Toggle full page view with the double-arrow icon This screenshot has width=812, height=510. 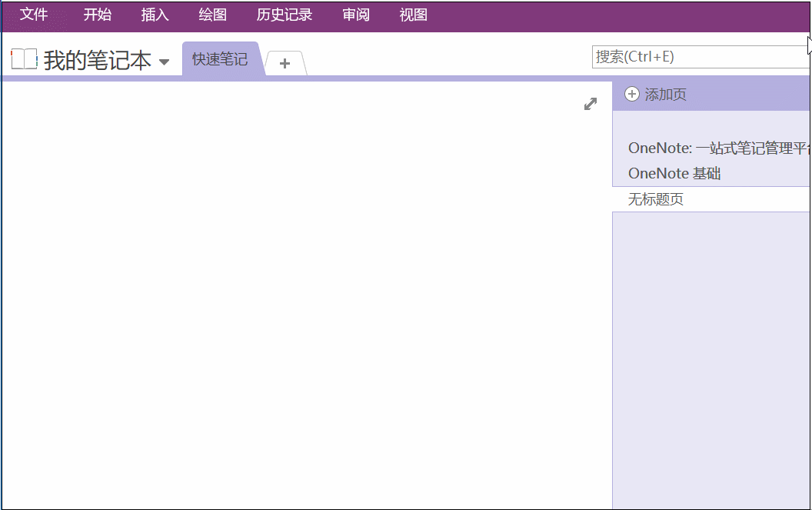pos(591,104)
